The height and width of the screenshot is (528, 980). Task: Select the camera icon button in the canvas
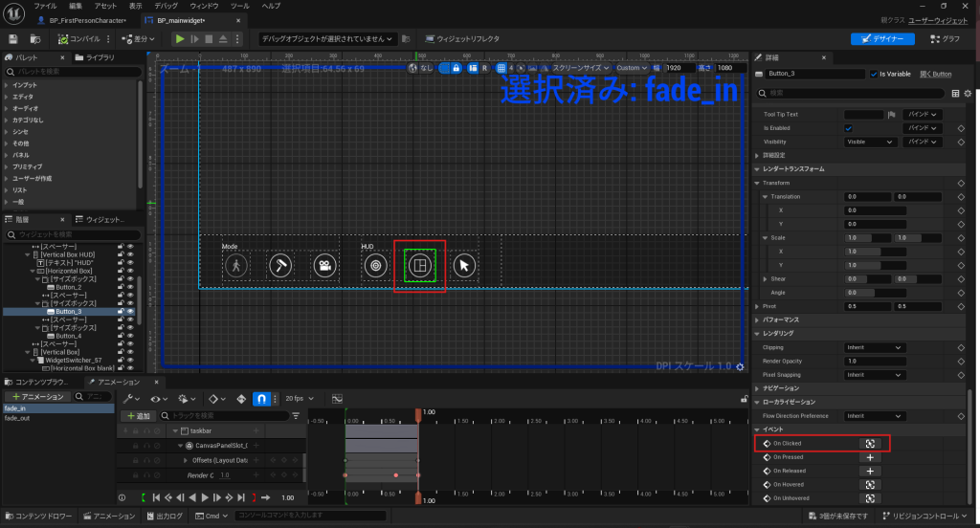pos(325,265)
